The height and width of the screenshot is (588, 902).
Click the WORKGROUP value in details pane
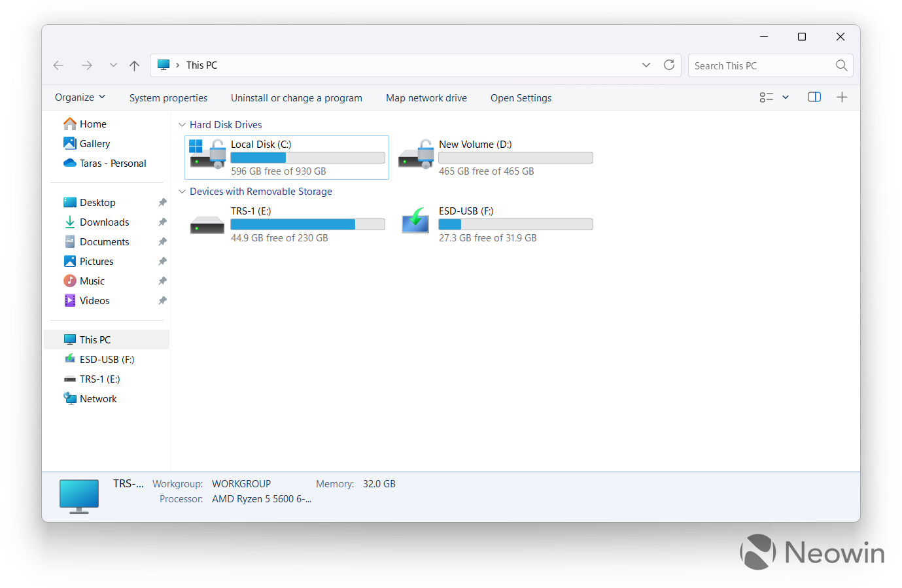pos(241,484)
